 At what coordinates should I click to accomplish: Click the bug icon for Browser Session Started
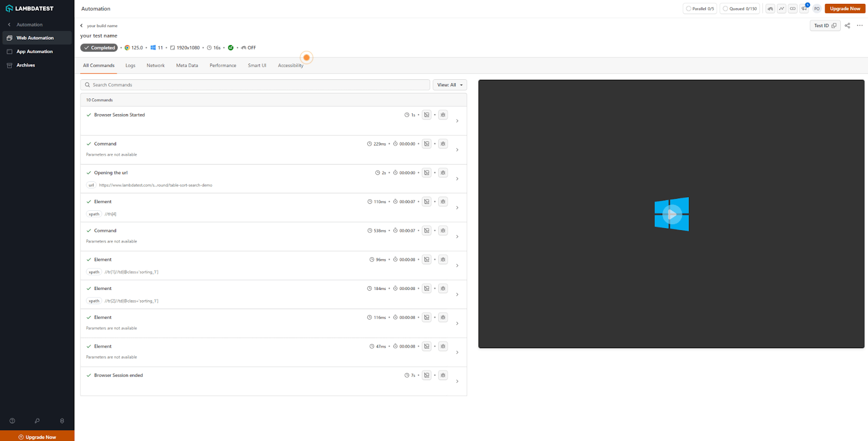pyautogui.click(x=443, y=115)
